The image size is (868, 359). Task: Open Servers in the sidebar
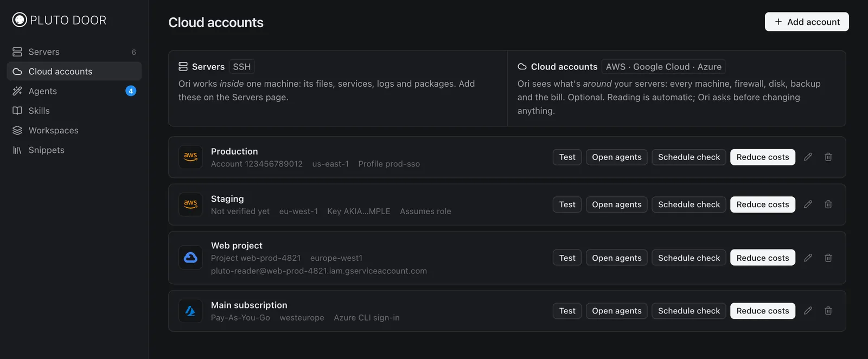74,52
